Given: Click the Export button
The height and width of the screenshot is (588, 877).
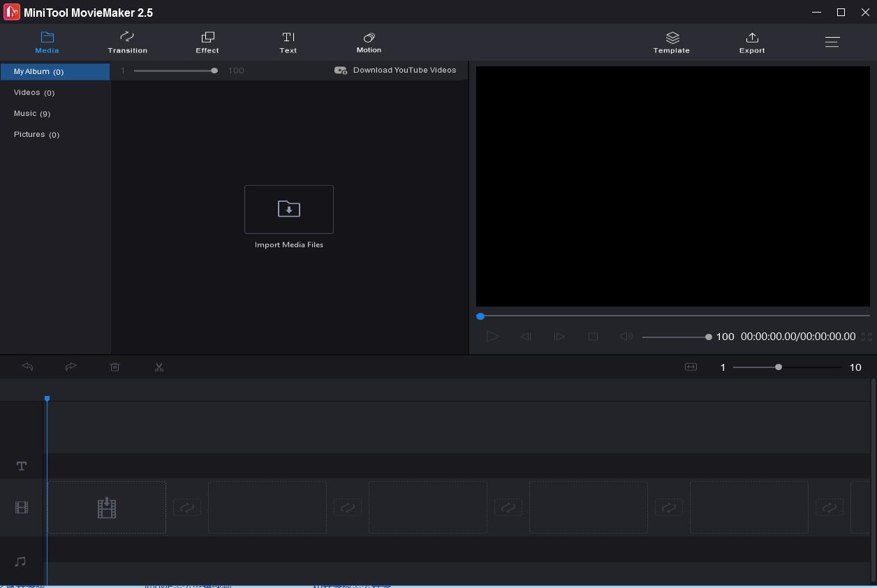Looking at the screenshot, I should (x=752, y=42).
